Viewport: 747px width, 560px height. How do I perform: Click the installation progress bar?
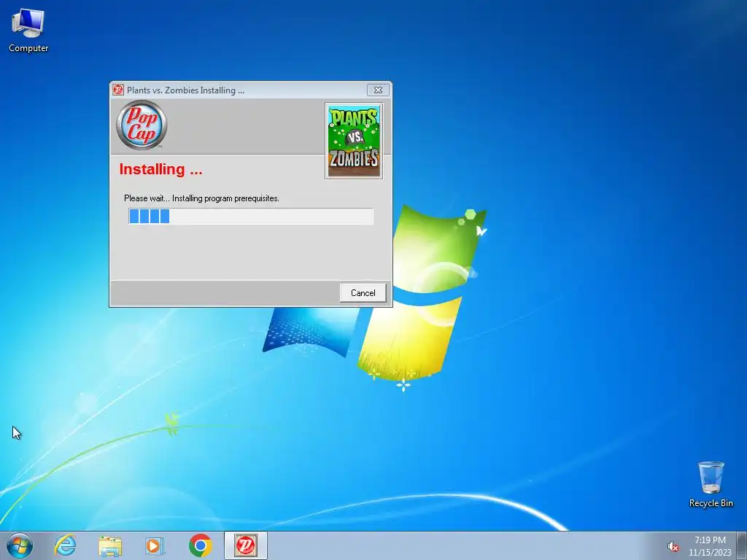pos(251,216)
